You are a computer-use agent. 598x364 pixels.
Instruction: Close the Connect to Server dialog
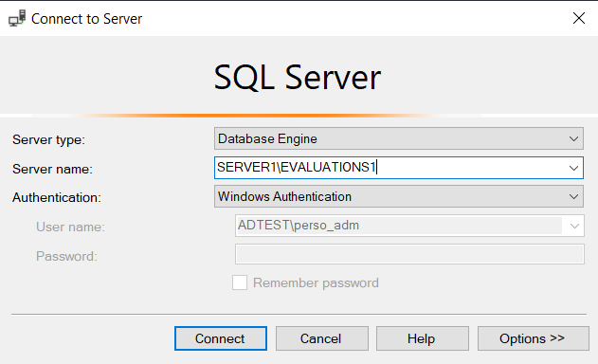point(578,18)
